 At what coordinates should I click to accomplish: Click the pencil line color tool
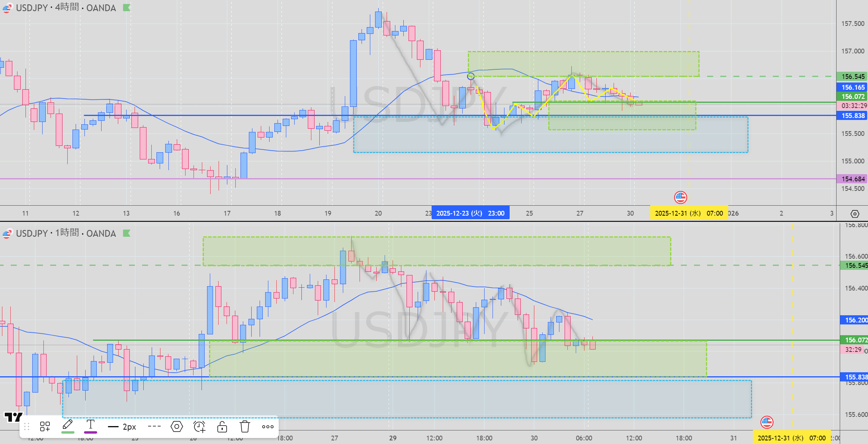tap(68, 426)
